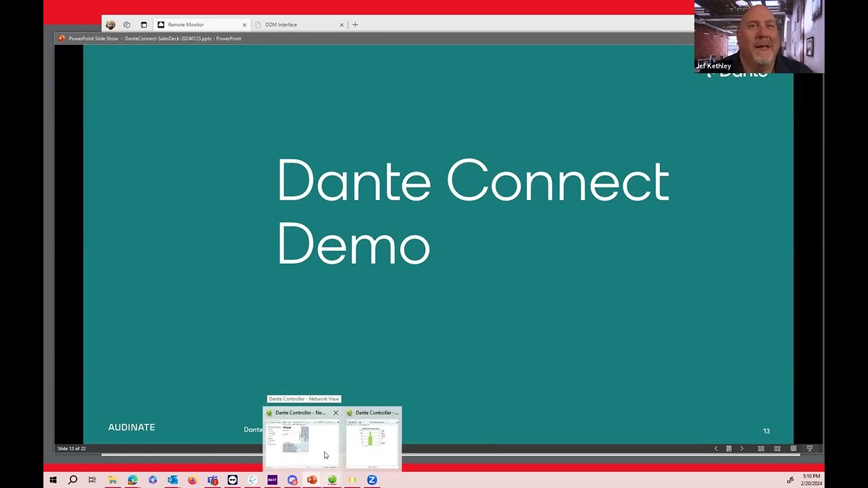Viewport: 868px width, 488px height.
Task: Switch to Remote Monitor tab
Action: 201,25
